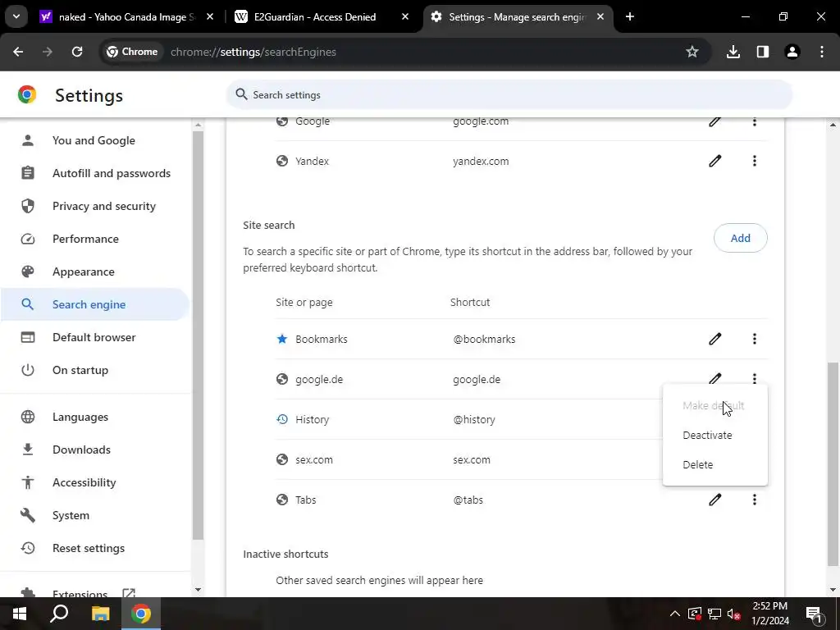Click the taskbar clock showing 2:52 PM

click(x=769, y=614)
